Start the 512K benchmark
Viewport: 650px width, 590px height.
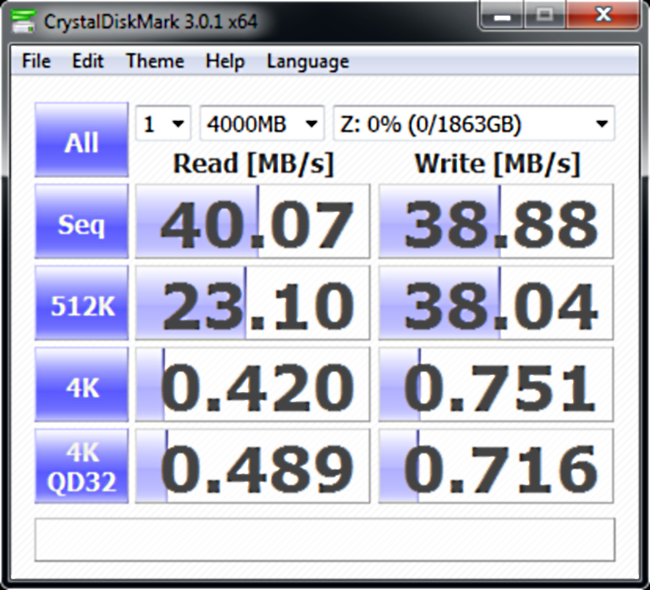82,303
